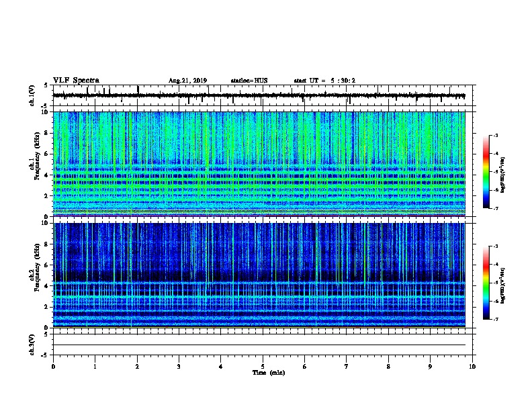Click the time axis tick label "7"
This screenshot has width=532, height=411.
tap(347, 367)
